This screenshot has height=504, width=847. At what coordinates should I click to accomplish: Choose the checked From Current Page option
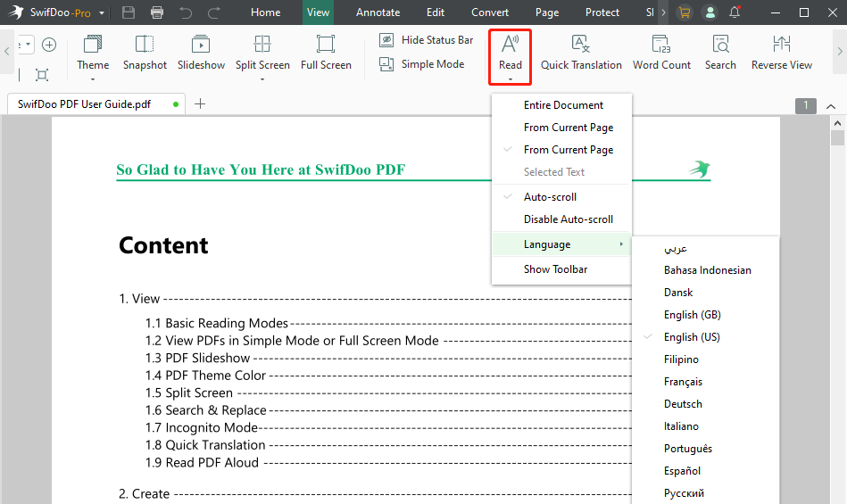561,150
